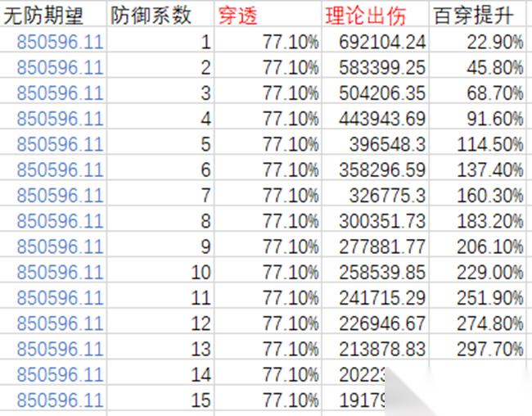Click the red 穿透 header cell
This screenshot has width=532, height=416.
click(268, 14)
